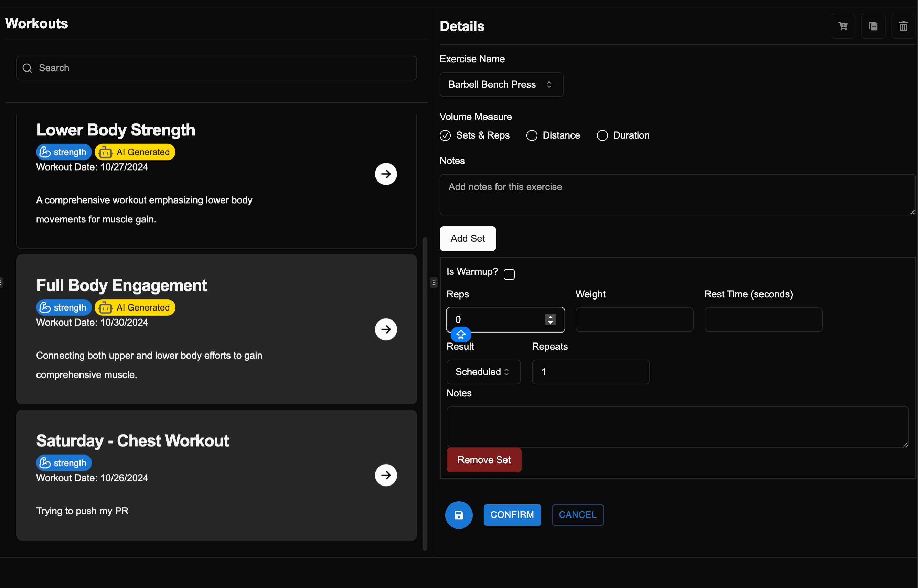The image size is (918, 588).
Task: Click the workouts list scrollbar
Action: click(425, 394)
